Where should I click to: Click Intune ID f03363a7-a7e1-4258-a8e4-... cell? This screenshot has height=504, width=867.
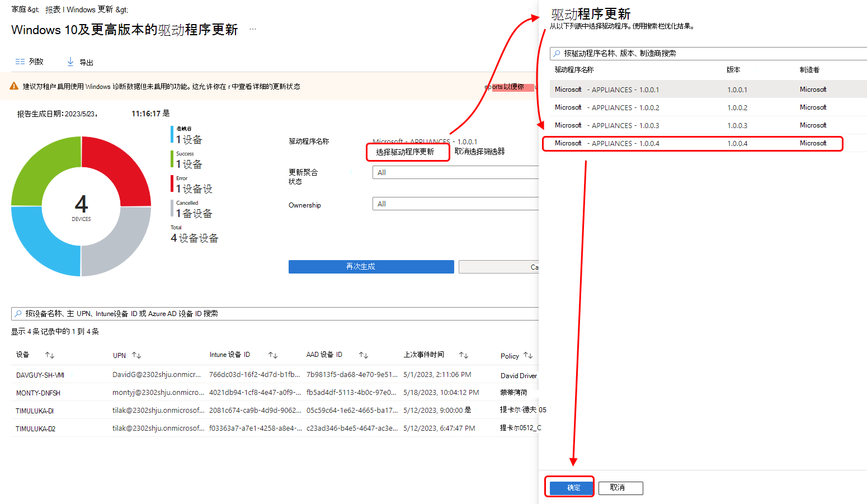(x=255, y=428)
